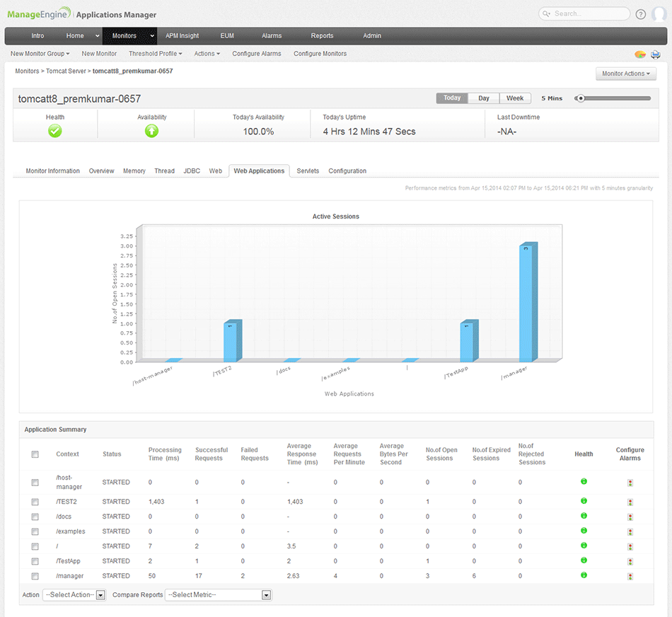Select the Today time range button

pyautogui.click(x=452, y=98)
